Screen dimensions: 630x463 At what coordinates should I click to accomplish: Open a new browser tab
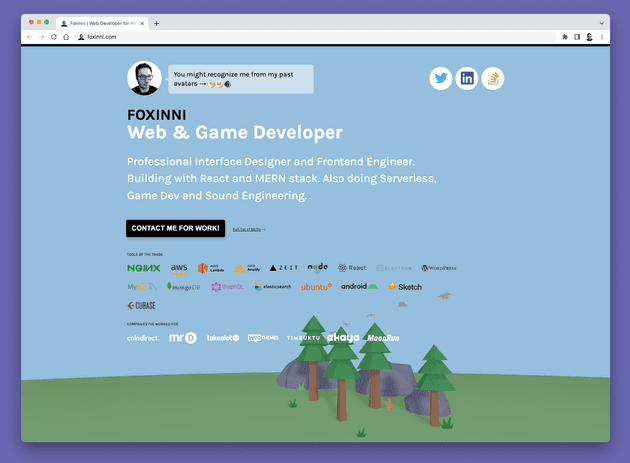tap(156, 22)
